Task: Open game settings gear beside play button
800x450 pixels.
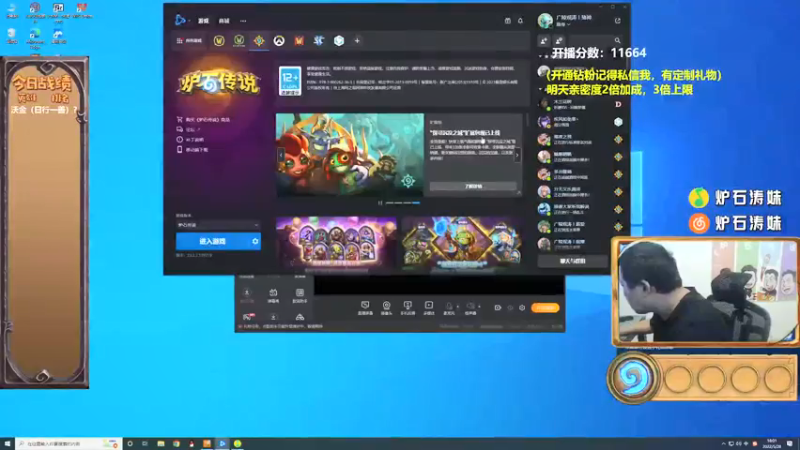Action: [x=255, y=241]
